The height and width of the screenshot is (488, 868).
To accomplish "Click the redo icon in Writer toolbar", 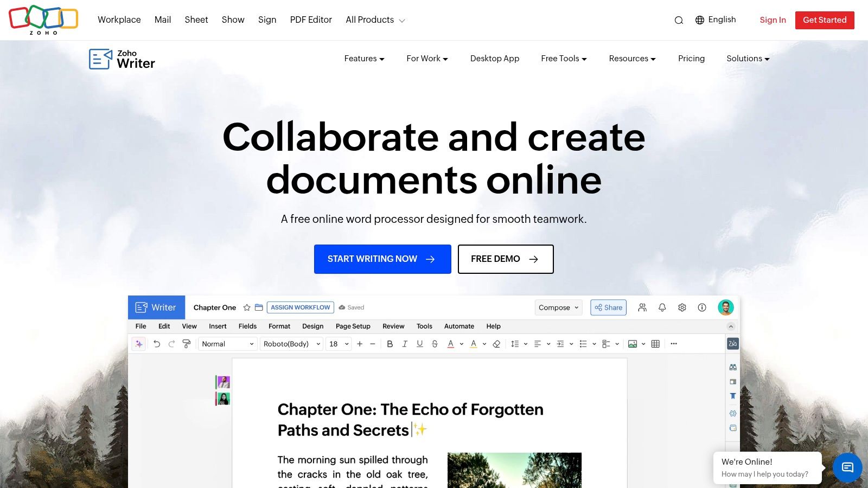I will coord(171,344).
